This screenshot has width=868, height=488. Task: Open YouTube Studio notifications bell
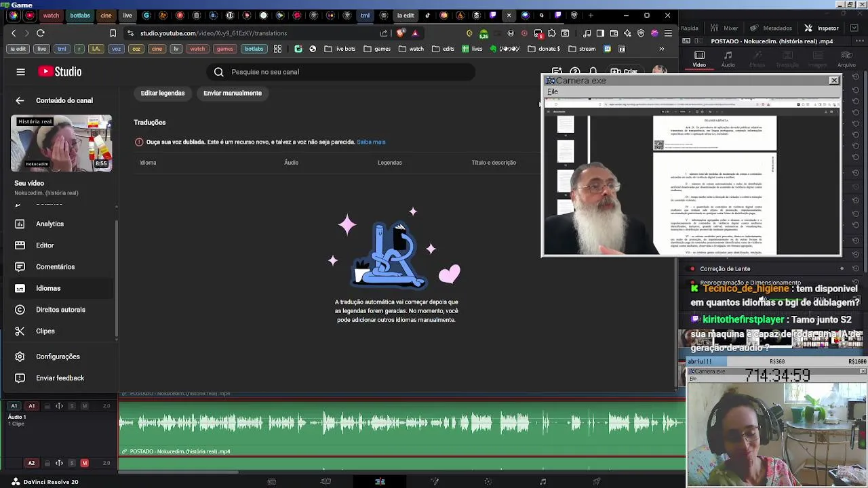pyautogui.click(x=593, y=71)
